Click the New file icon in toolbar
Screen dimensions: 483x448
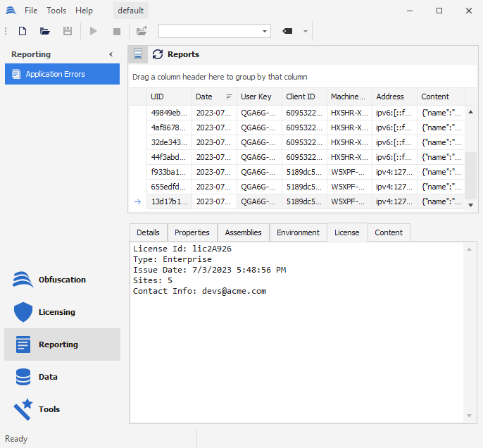23,31
